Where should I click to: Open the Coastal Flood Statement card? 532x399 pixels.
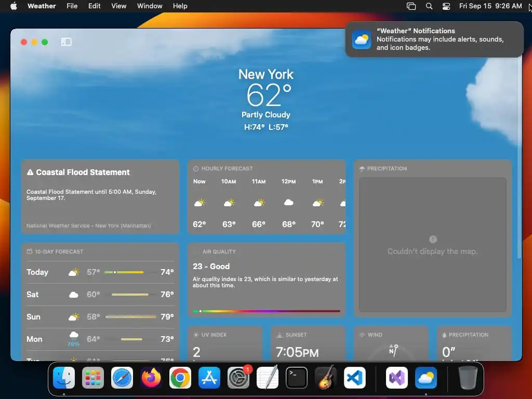[100, 197]
